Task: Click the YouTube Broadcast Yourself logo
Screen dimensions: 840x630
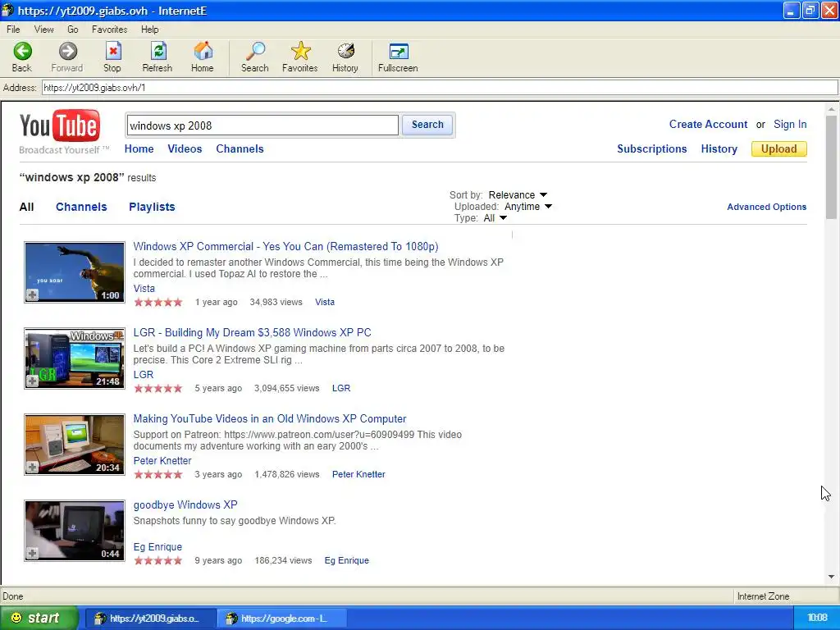Action: (x=63, y=132)
